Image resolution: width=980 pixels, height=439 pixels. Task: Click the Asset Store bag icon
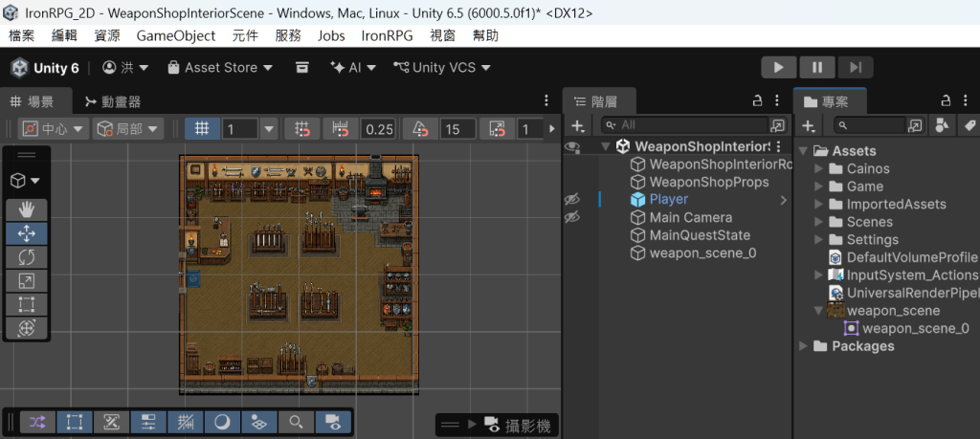tap(174, 68)
